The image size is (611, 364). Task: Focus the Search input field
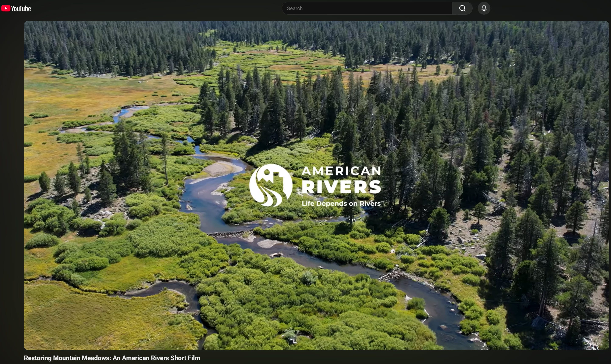[x=367, y=8]
